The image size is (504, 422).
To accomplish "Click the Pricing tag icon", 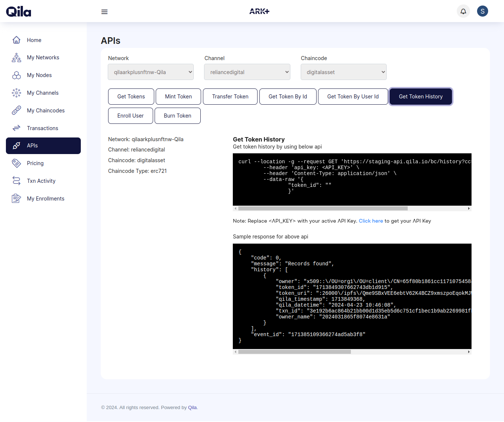I will pos(16,163).
